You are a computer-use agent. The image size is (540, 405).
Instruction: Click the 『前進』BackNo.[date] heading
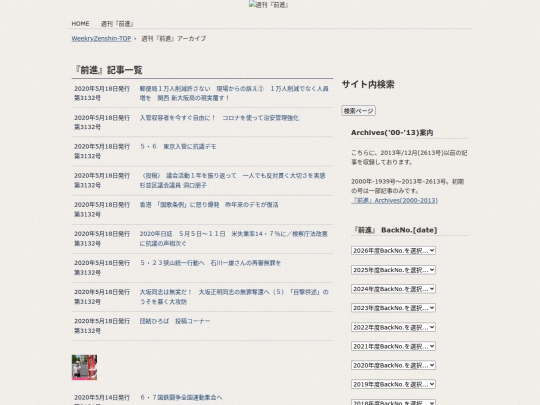(395, 230)
